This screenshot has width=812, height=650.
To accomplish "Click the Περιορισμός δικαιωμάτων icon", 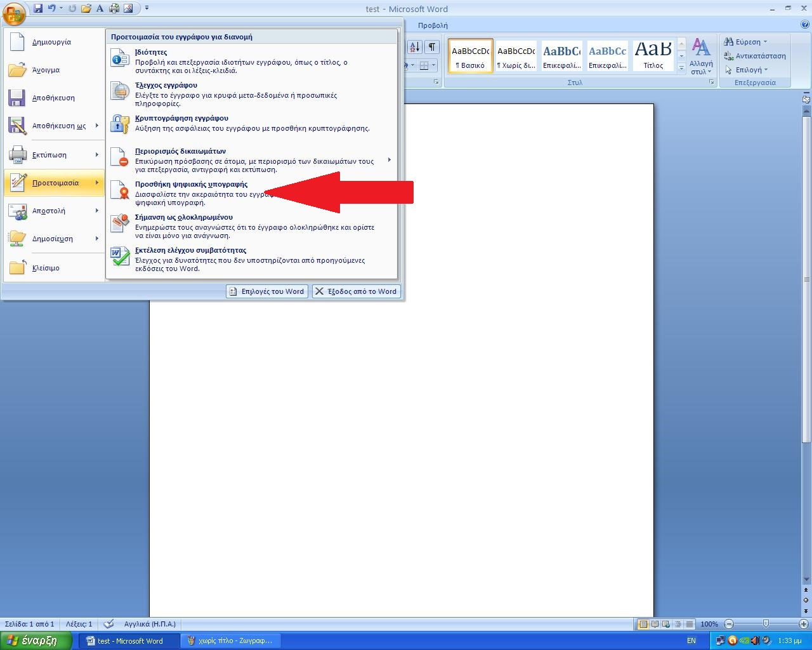I will [120, 157].
